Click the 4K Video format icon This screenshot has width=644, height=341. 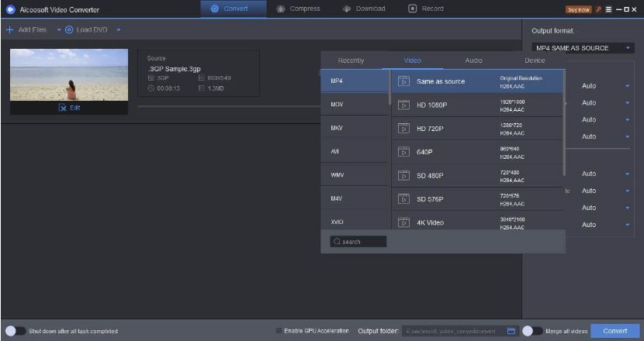tap(403, 222)
